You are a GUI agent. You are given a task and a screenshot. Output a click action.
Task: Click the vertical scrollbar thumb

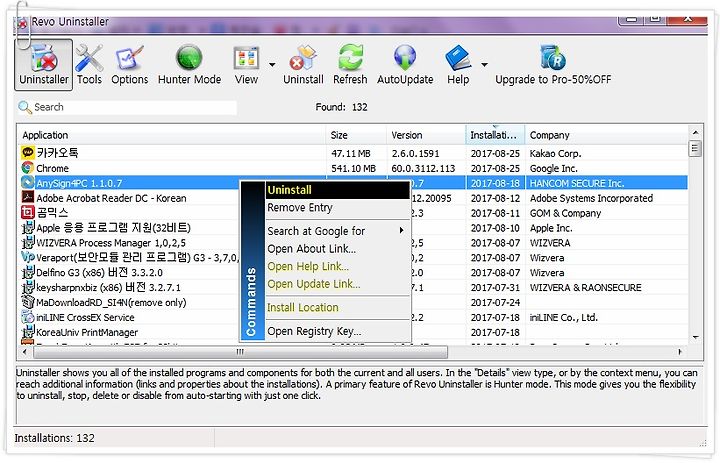[695, 148]
